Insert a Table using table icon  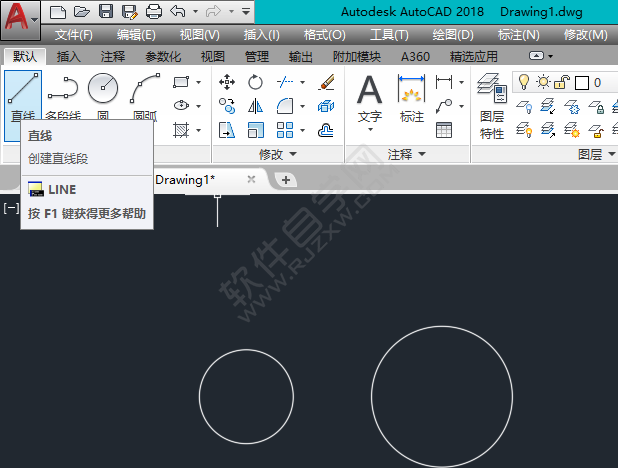444,130
